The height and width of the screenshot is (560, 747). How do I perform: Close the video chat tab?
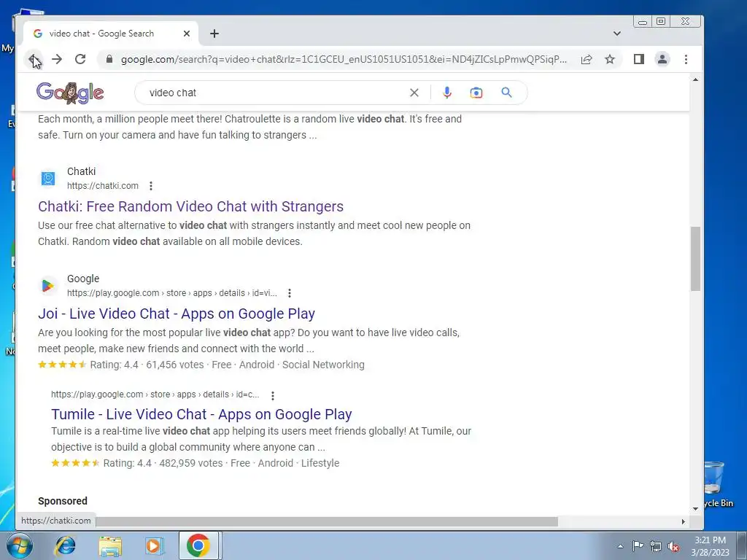[187, 34]
